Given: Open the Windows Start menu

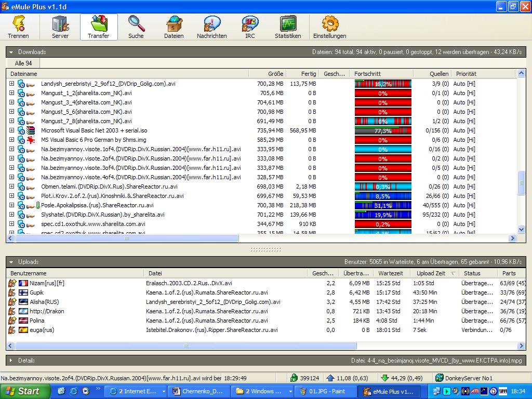Looking at the screenshot, I should [x=24, y=391].
